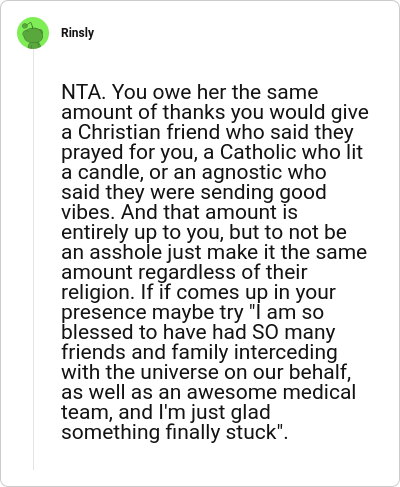Screen dimensions: 400x487
Task: Click the words "Catholic who lit"
Action: 291,152
